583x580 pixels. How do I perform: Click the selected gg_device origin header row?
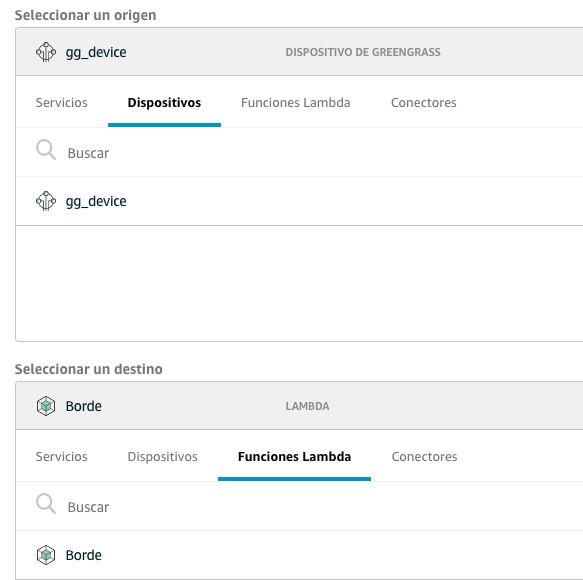300,52
